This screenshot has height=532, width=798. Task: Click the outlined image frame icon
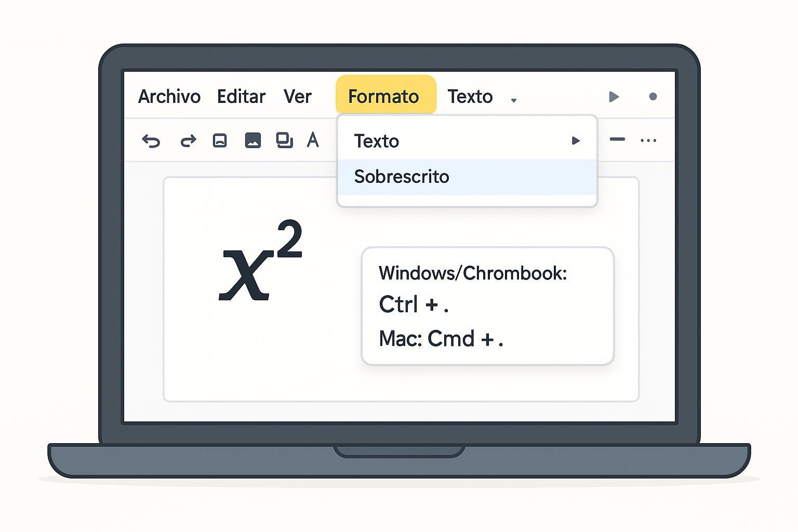tap(220, 141)
